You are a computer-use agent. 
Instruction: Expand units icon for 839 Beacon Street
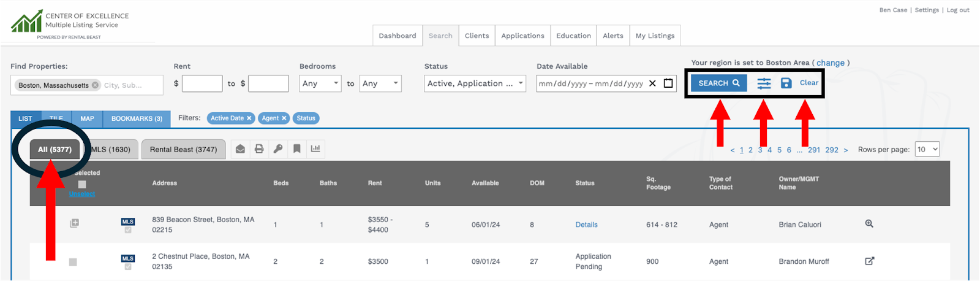click(x=74, y=223)
